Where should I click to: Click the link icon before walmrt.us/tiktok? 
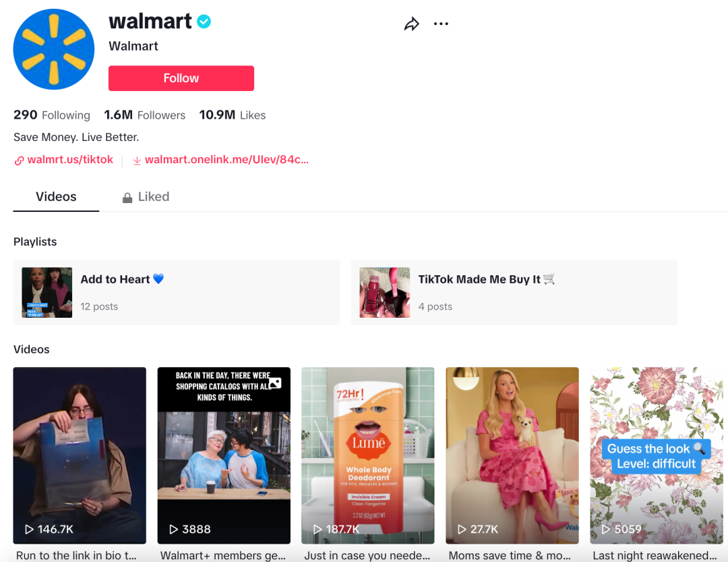click(19, 161)
